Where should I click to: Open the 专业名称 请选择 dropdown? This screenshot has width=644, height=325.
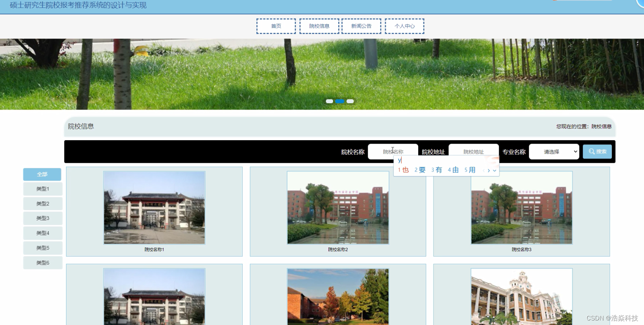pyautogui.click(x=554, y=152)
